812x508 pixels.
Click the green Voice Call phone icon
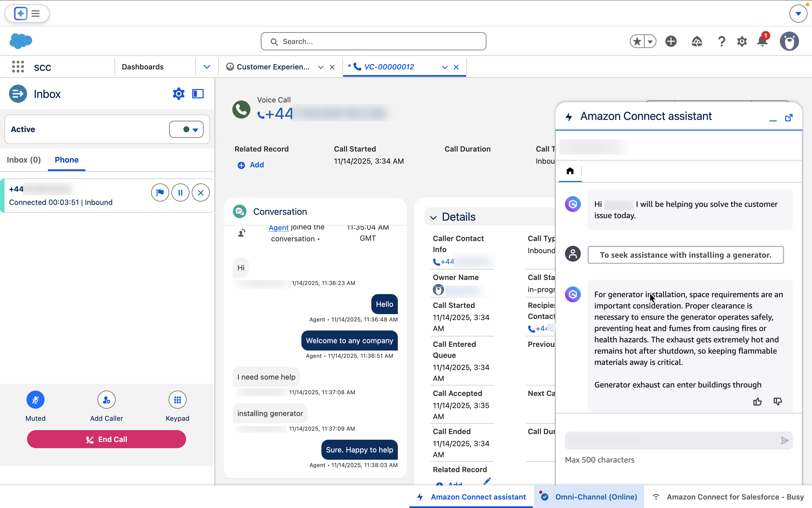241,110
